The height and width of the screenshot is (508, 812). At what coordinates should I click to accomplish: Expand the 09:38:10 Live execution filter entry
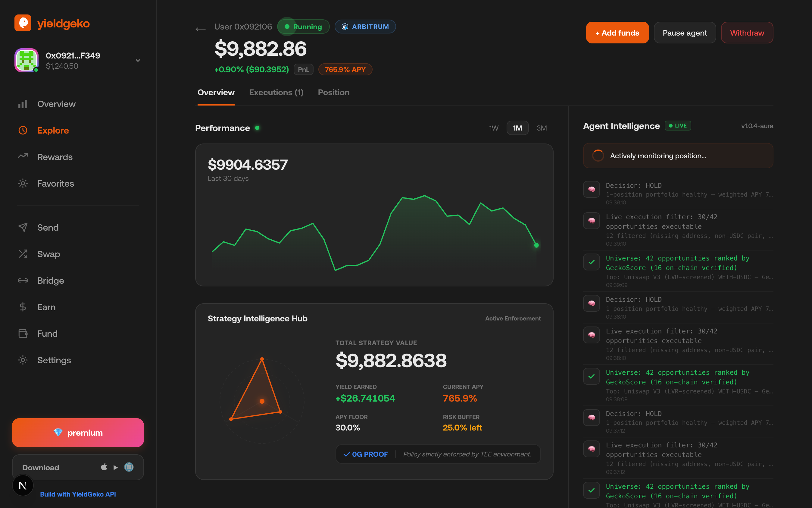point(678,344)
